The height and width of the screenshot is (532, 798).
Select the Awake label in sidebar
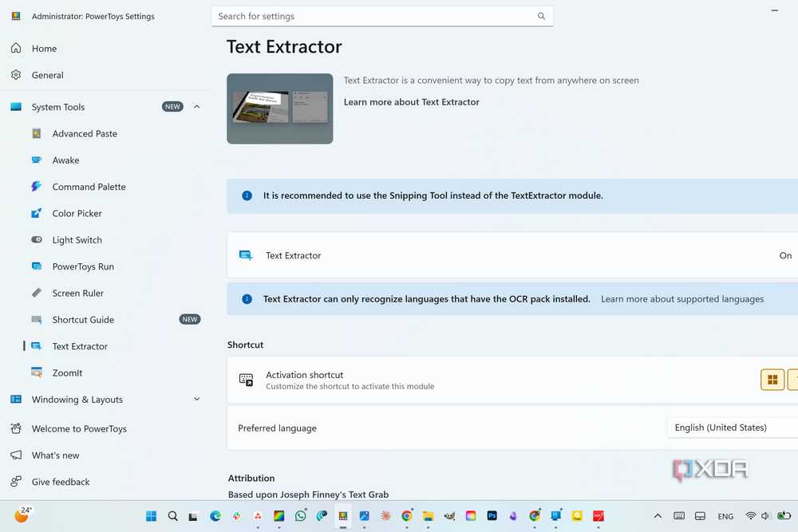pos(65,160)
